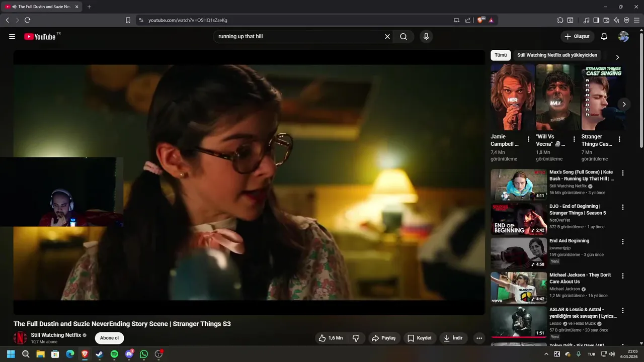The height and width of the screenshot is (362, 644).
Task: Like the video with the 1,6 Mn thumbs-up button
Action: [x=332, y=338]
